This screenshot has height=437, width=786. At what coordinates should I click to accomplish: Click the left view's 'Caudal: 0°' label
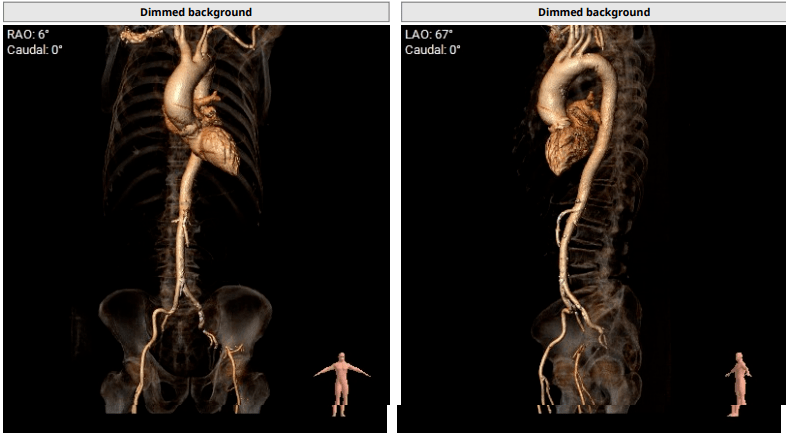[x=35, y=50]
